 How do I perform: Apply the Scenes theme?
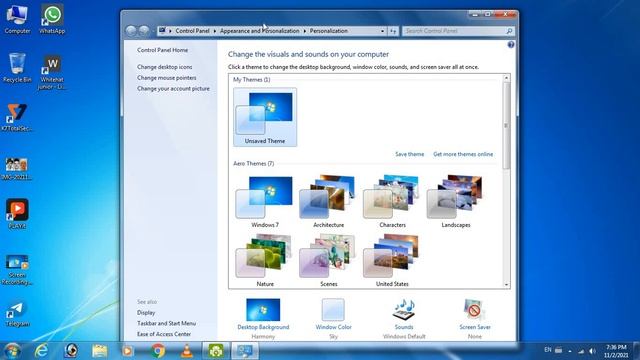(329, 260)
